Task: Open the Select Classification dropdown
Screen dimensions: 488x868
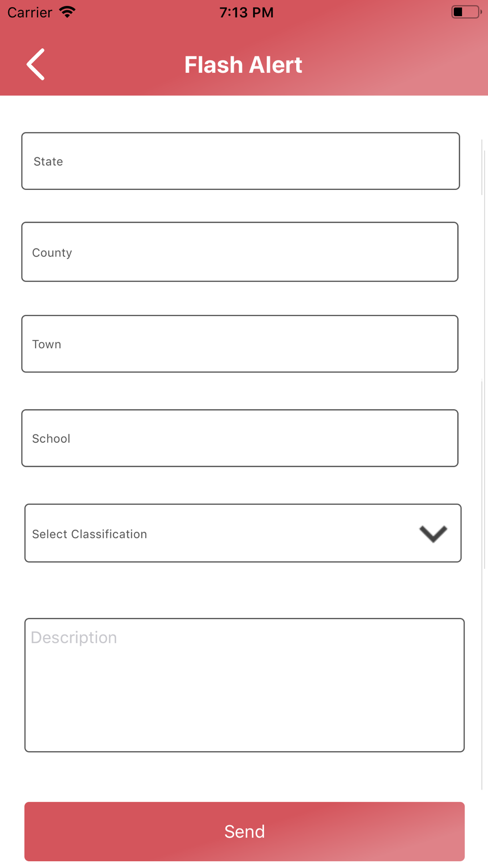Action: tap(243, 533)
